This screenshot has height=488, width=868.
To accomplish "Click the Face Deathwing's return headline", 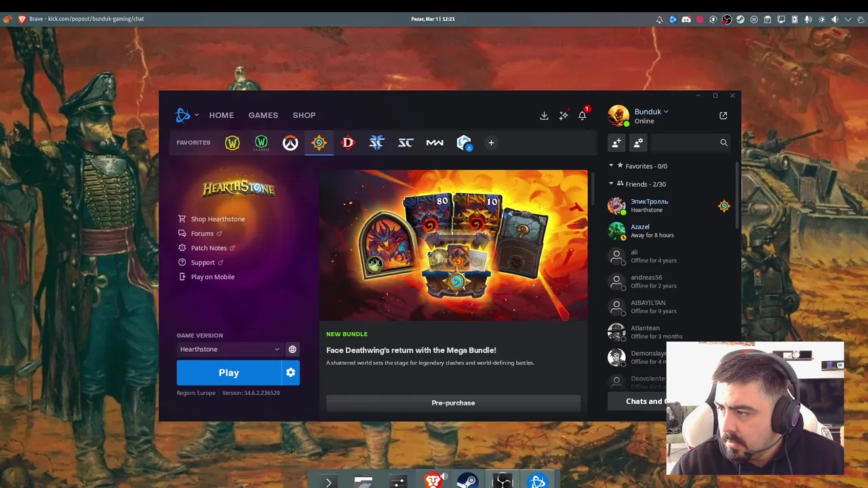I will [x=411, y=350].
